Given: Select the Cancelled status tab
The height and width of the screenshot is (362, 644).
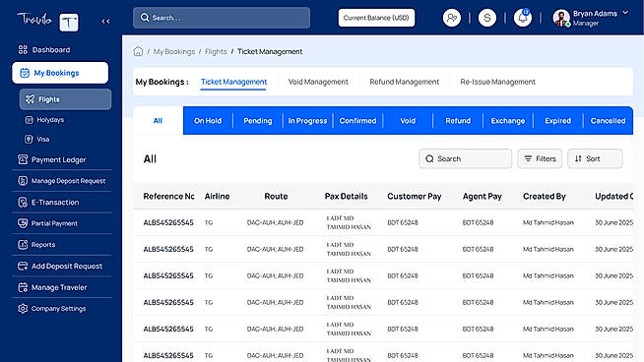Looking at the screenshot, I should 609,121.
